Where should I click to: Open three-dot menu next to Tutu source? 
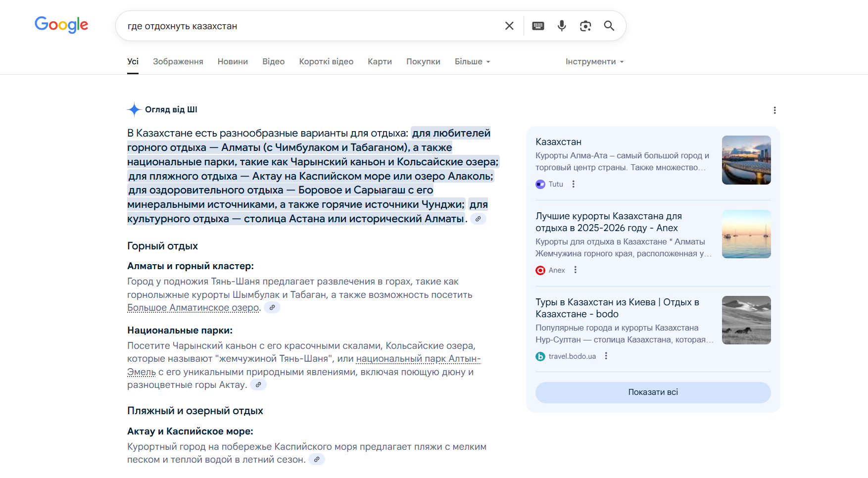click(574, 184)
